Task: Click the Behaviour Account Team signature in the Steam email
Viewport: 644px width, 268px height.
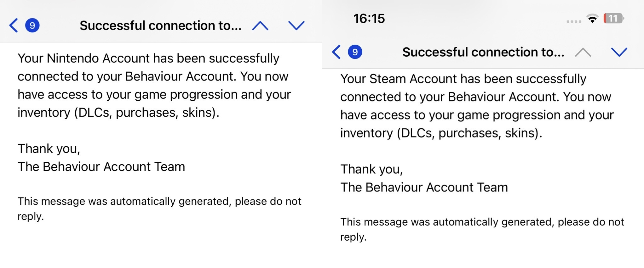Action: (424, 187)
